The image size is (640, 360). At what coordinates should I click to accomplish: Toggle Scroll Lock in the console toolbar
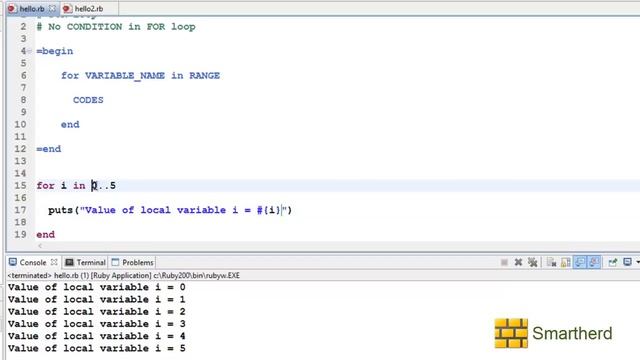566,262
